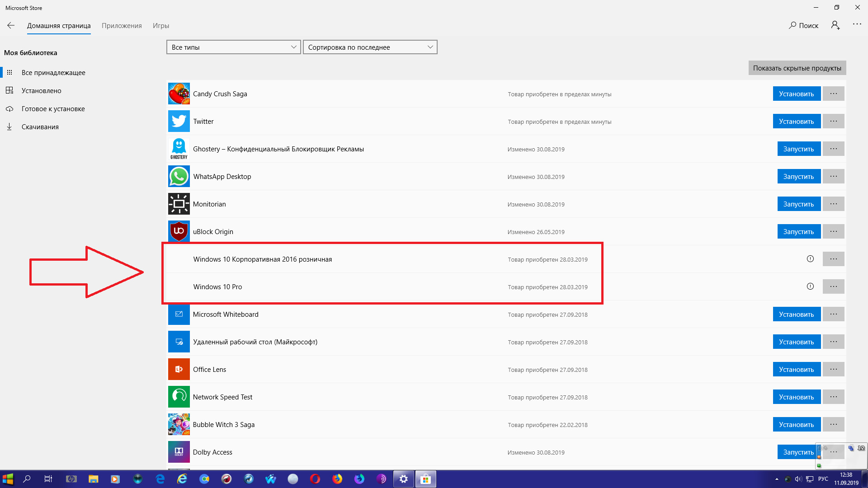868x488 pixels.
Task: Click the WhatsApp Desktop app icon
Action: [179, 177]
